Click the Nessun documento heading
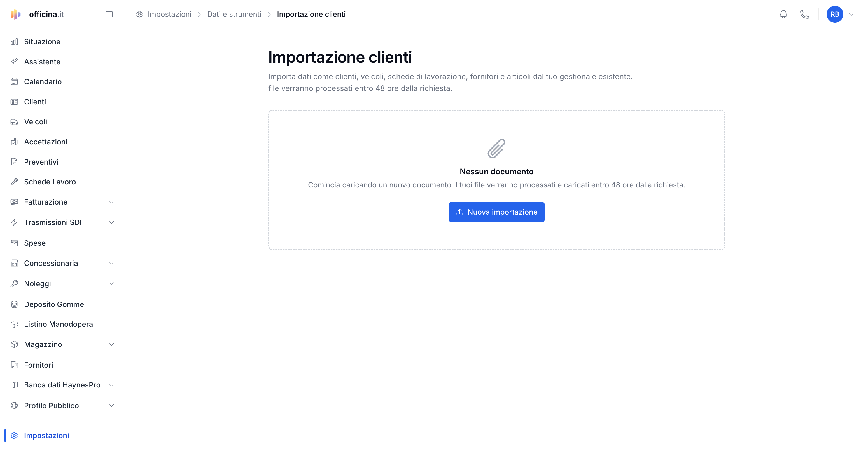Image resolution: width=868 pixels, height=451 pixels. coord(496,172)
